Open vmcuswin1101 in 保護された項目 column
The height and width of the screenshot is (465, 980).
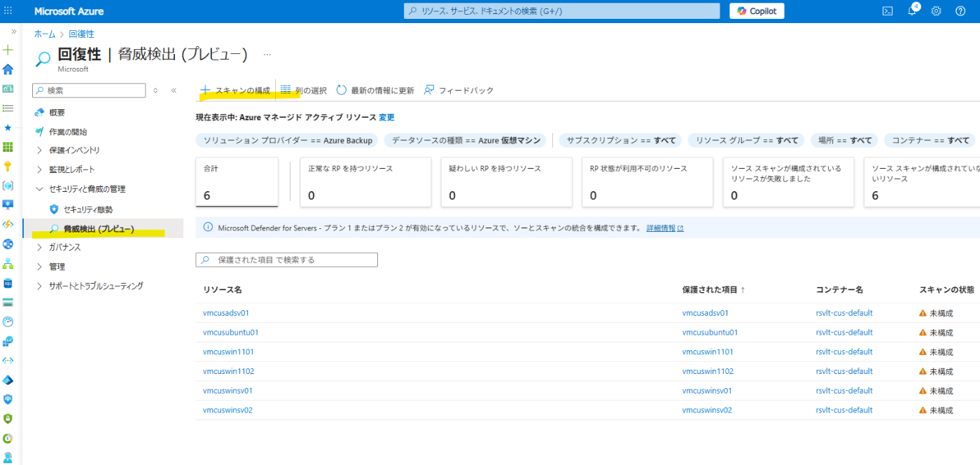tap(708, 352)
